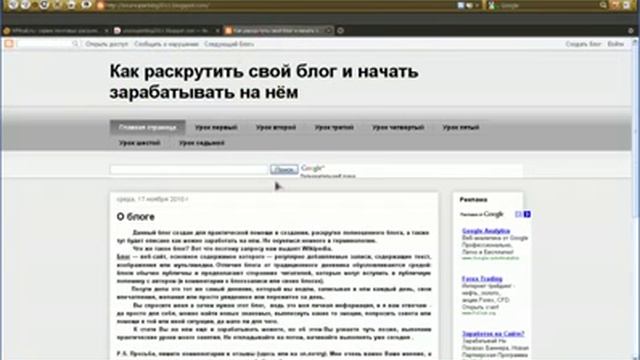Image resolution: width=640 pixels, height=360 pixels.
Task: Click the post title 'О блоге'
Action: tap(136, 217)
